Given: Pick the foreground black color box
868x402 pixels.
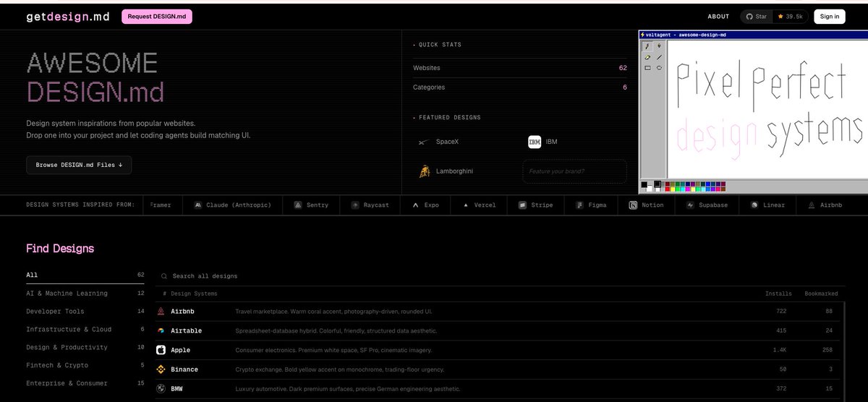Looking at the screenshot, I should click(644, 184).
